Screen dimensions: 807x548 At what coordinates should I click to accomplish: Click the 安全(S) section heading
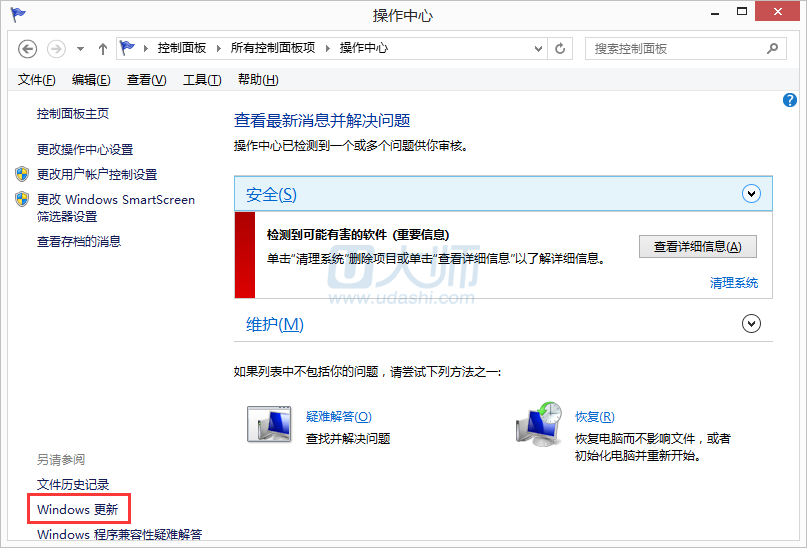coord(271,195)
